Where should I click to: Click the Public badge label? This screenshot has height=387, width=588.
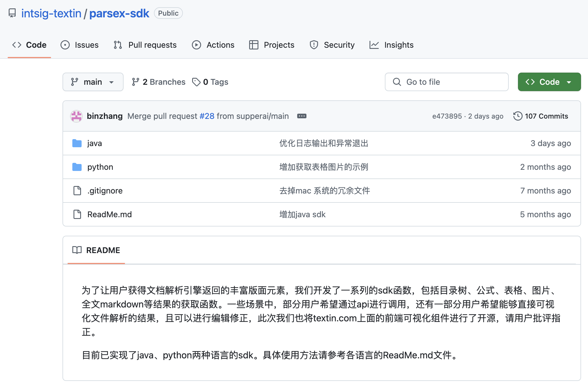point(168,13)
